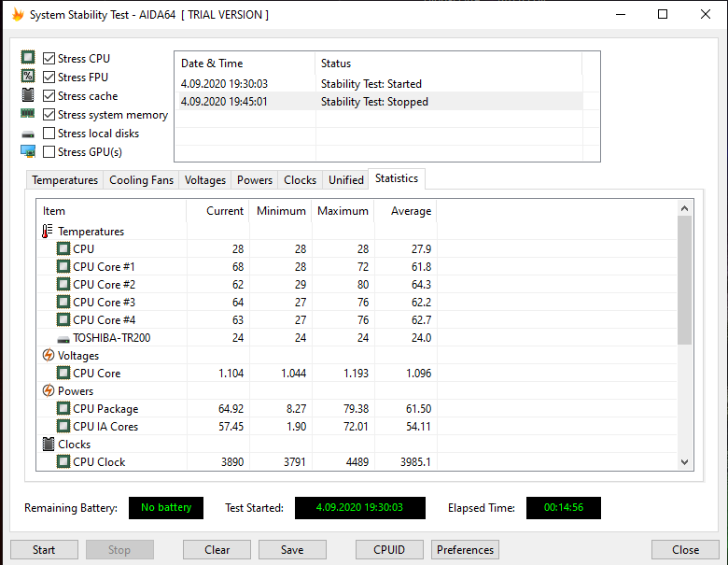Open the Cooling Fans tab
This screenshot has height=565, width=728.
click(141, 180)
